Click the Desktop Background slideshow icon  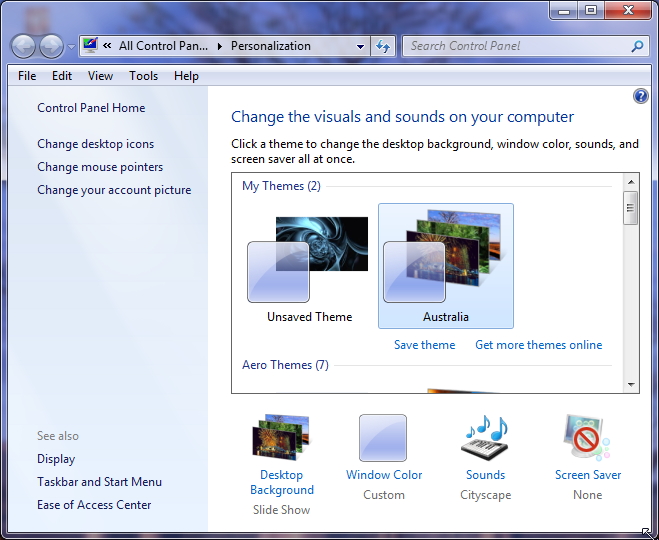tap(281, 437)
